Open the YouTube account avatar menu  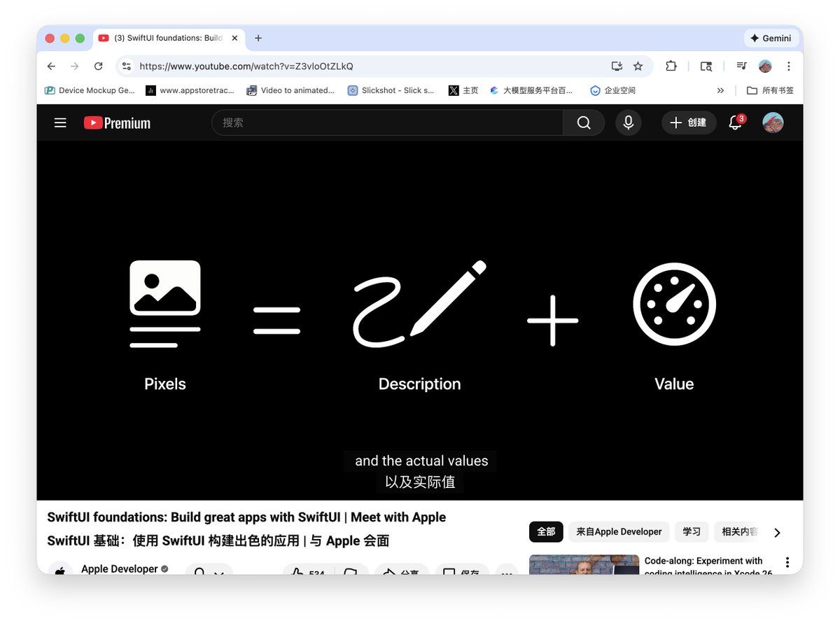[773, 123]
